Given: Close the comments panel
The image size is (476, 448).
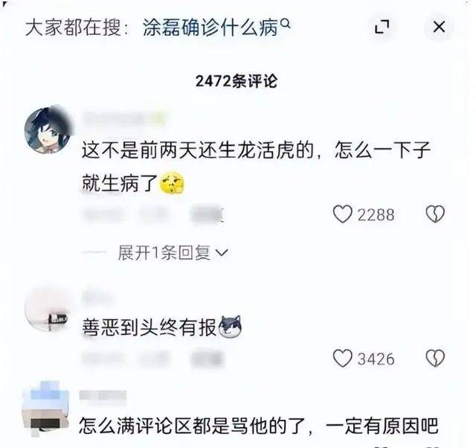Looking at the screenshot, I should point(439,27).
